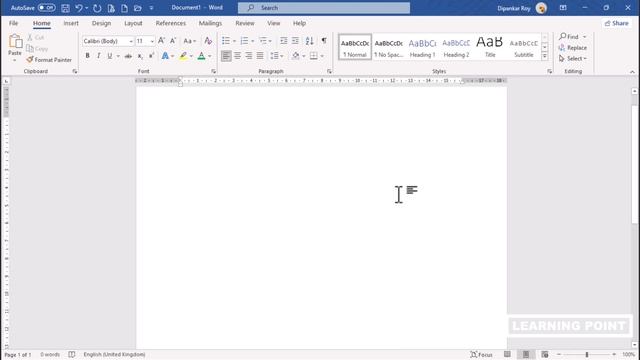The image size is (640, 360).
Task: Apply subscript formatting
Action: click(x=140, y=56)
